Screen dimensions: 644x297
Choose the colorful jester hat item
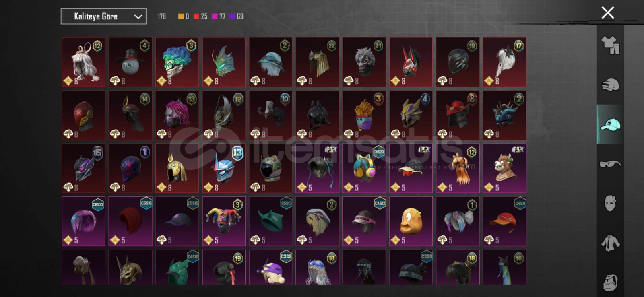point(224,221)
